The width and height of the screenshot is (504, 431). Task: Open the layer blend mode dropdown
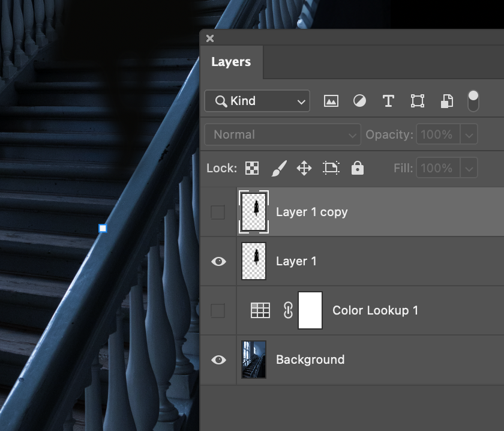point(282,134)
